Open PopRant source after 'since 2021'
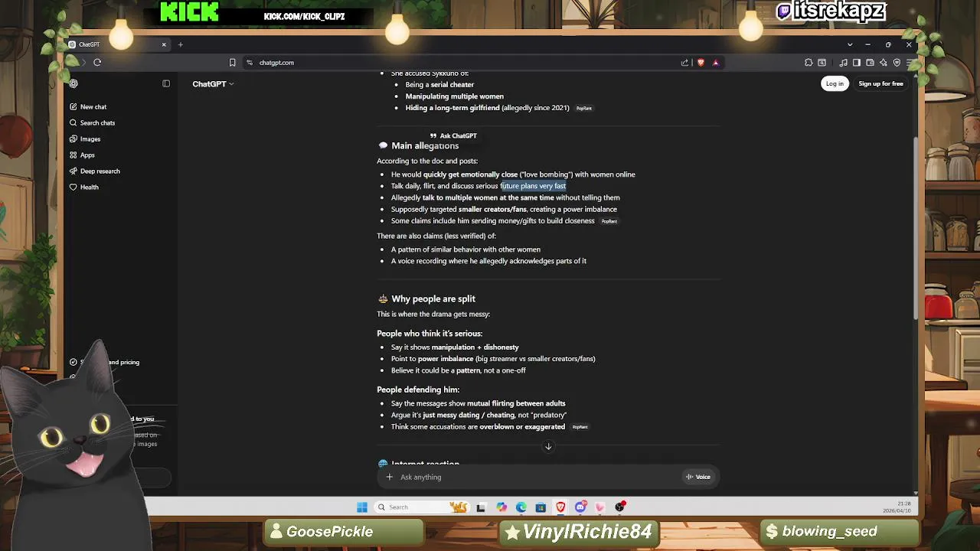980x551 pixels. click(584, 108)
